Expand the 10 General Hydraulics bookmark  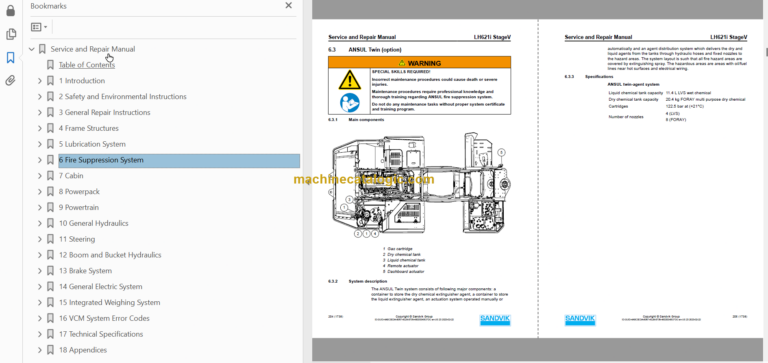tap(40, 223)
